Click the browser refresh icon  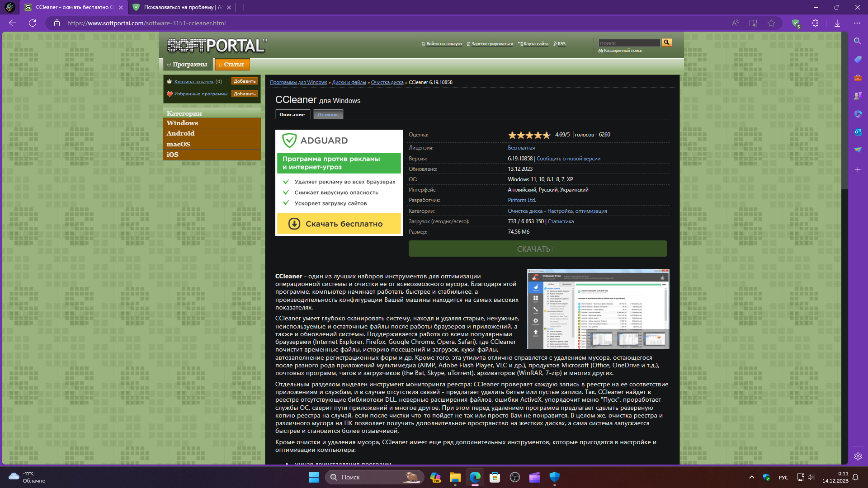33,23
